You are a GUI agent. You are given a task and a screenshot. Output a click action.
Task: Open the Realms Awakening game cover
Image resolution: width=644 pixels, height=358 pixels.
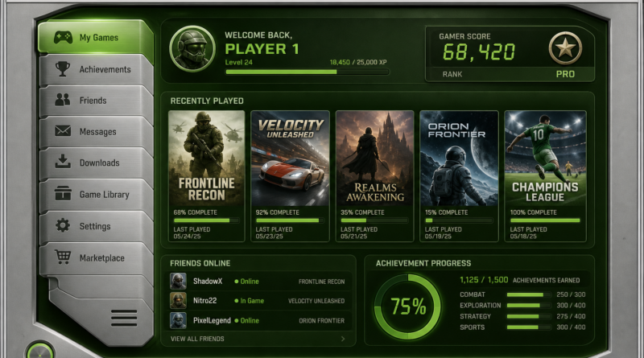click(374, 158)
